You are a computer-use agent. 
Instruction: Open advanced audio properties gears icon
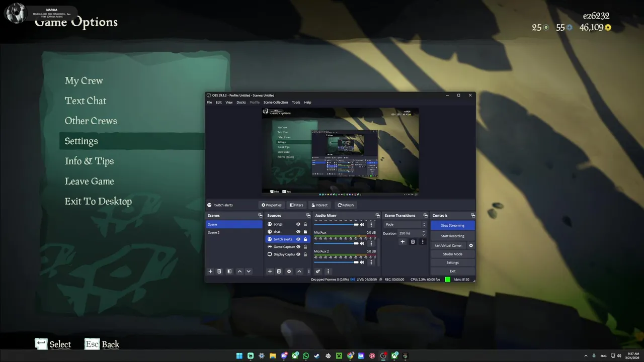click(318, 271)
